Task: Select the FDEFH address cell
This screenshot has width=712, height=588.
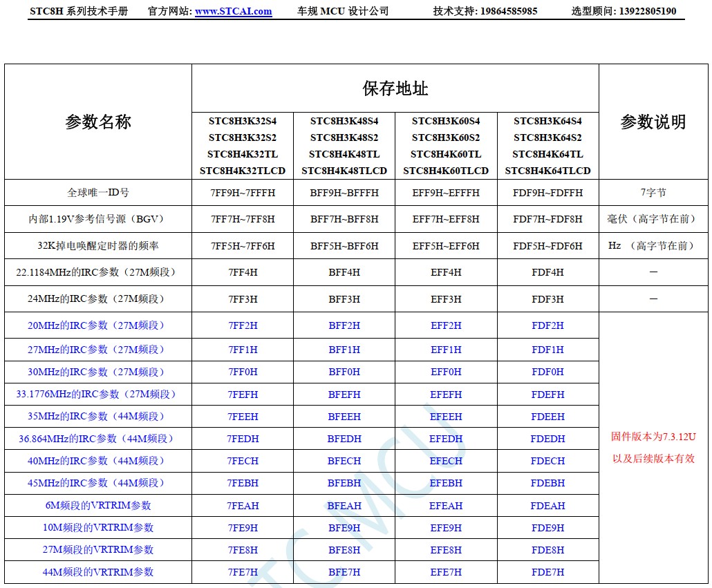Action: [547, 395]
